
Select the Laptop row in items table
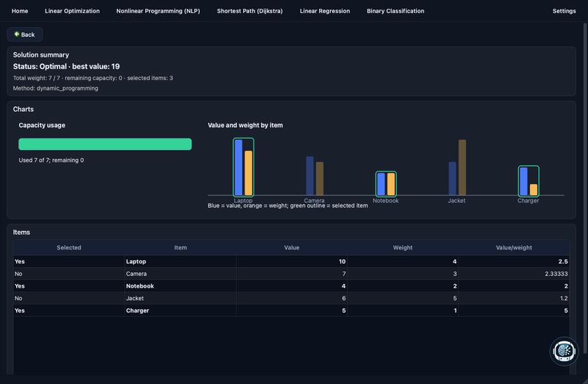[x=291, y=261]
